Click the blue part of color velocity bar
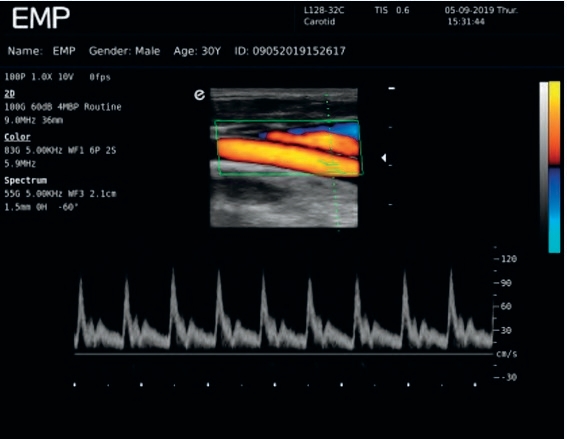This screenshot has width=567, height=439. (554, 210)
